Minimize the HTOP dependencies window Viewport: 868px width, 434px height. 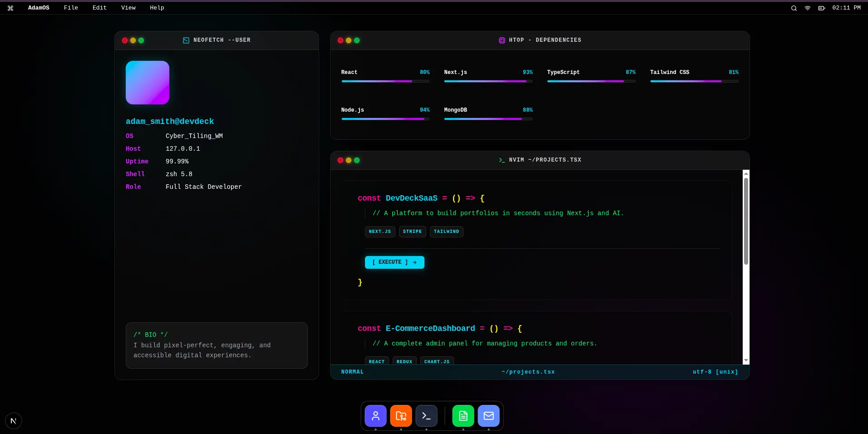349,40
